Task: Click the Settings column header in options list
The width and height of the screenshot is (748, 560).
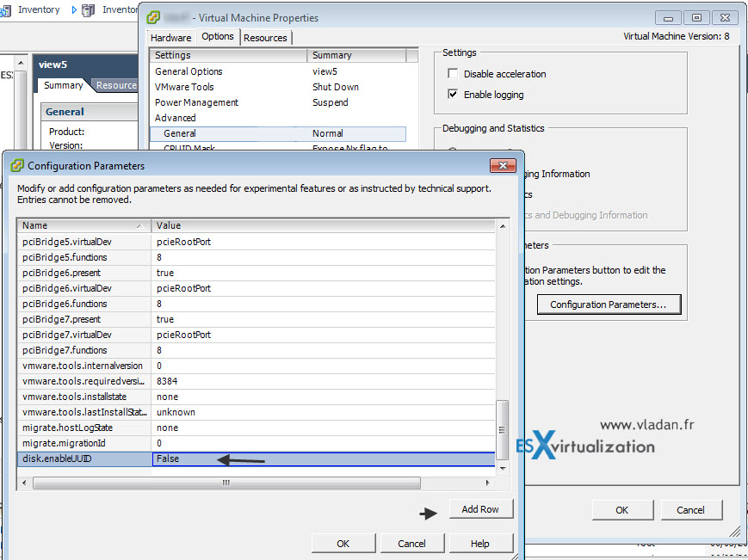Action: [228, 55]
